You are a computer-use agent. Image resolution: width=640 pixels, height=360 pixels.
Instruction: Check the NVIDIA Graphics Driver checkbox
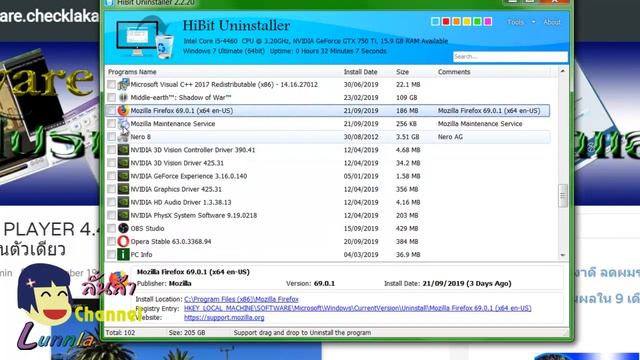point(111,189)
